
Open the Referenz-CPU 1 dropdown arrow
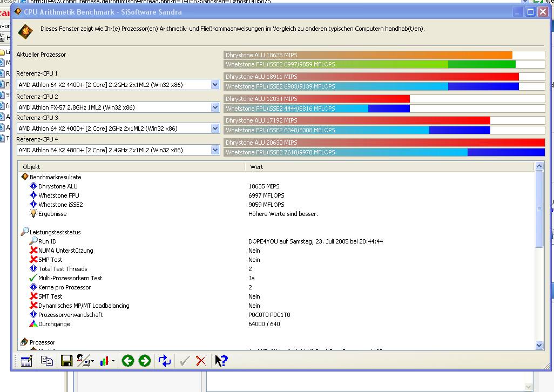coord(215,85)
